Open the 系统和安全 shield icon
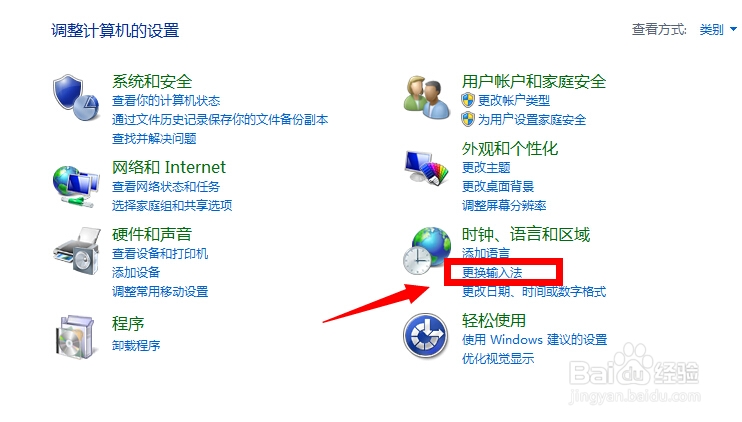This screenshot has width=742, height=422. [76, 97]
